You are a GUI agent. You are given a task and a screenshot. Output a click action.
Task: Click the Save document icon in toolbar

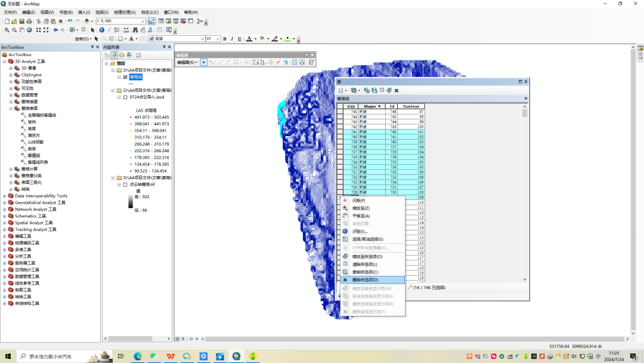pyautogui.click(x=22, y=21)
